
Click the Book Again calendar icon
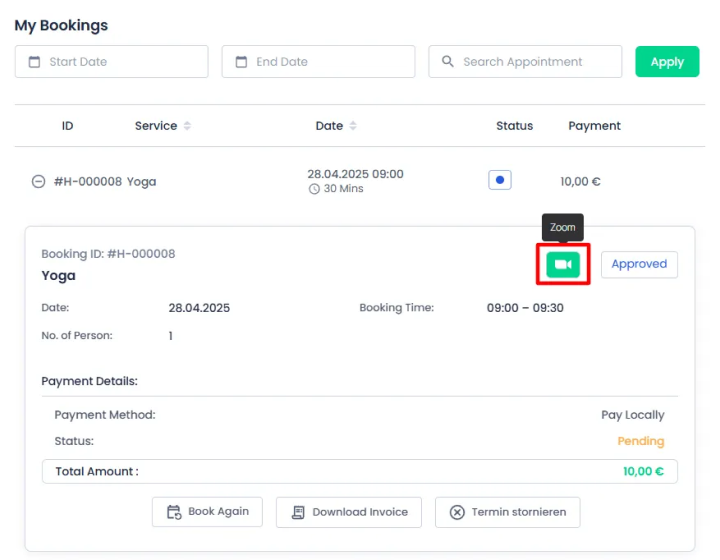coord(174,512)
